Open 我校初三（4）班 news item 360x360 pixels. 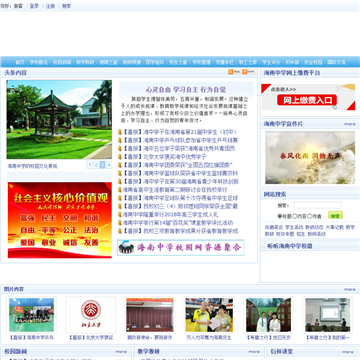tap(180, 206)
